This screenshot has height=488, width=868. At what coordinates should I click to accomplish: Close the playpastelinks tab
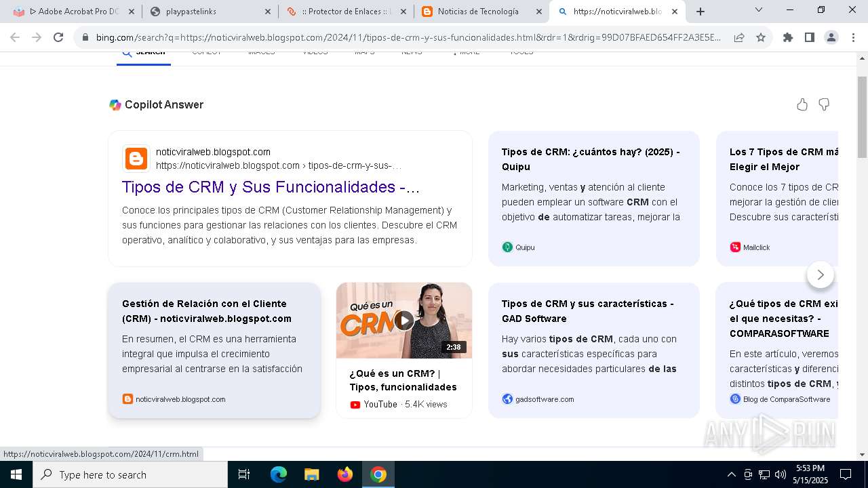coord(268,12)
